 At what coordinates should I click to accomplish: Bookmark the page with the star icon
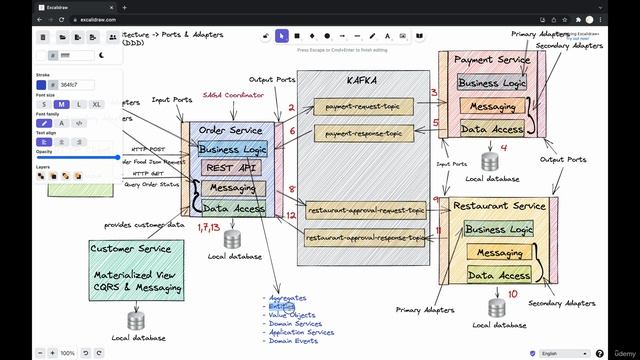(564, 20)
